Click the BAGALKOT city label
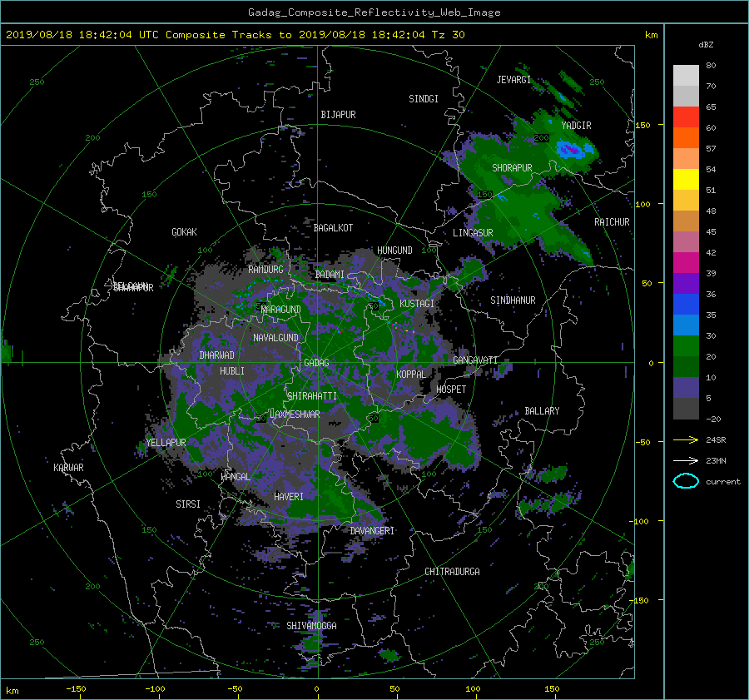749x700 pixels. pos(333,228)
